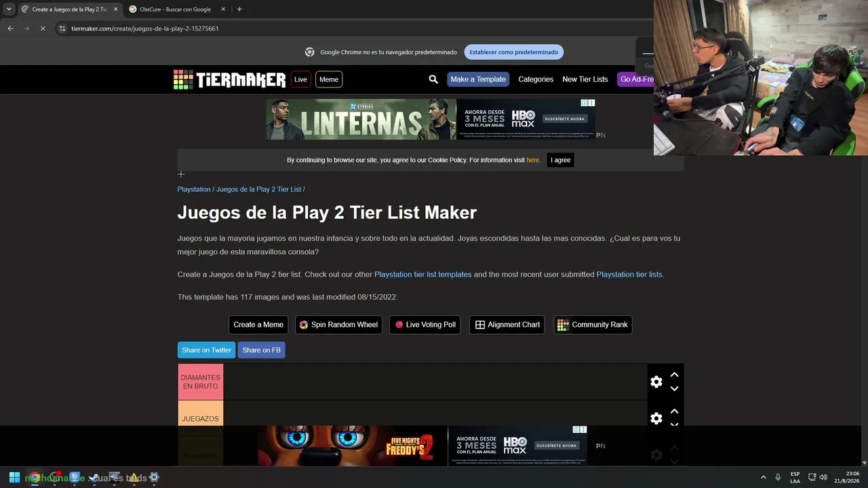The height and width of the screenshot is (488, 868).
Task: View Community Rank
Action: (593, 325)
